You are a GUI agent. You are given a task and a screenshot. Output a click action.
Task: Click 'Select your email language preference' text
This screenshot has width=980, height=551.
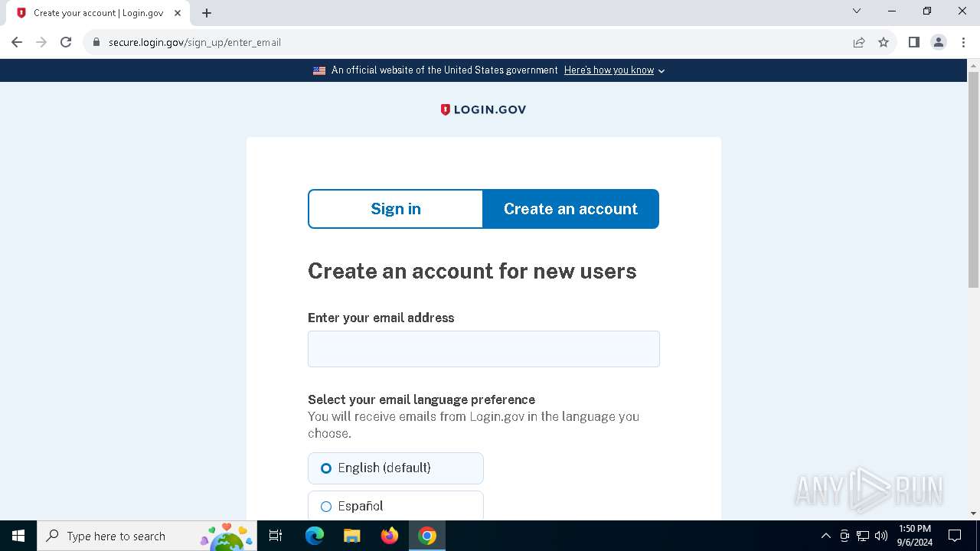[x=421, y=399]
